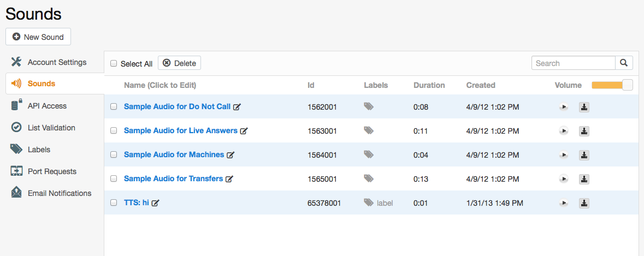Click edit icon beside Sample Audio for Machines

(x=231, y=155)
